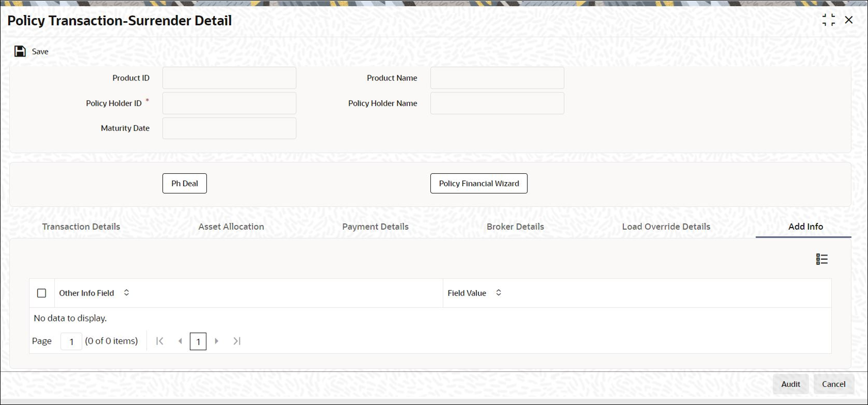
Task: Select the Add Info tab
Action: [x=806, y=226]
